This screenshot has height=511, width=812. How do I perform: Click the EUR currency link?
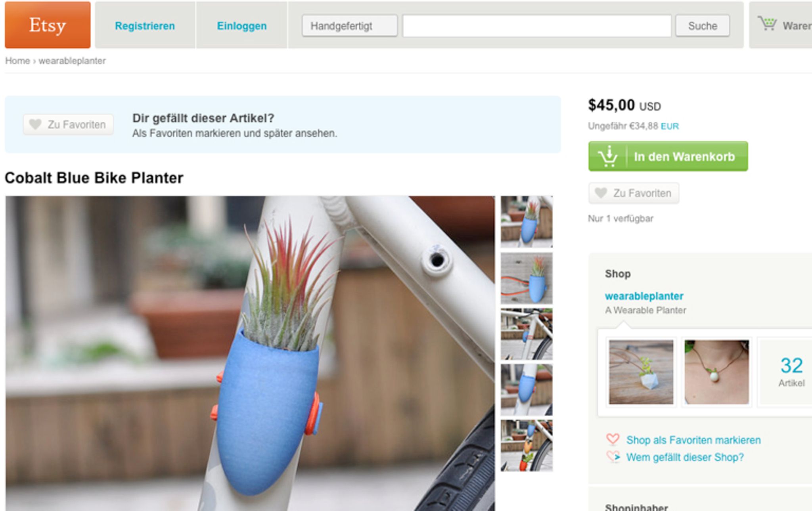pyautogui.click(x=670, y=126)
